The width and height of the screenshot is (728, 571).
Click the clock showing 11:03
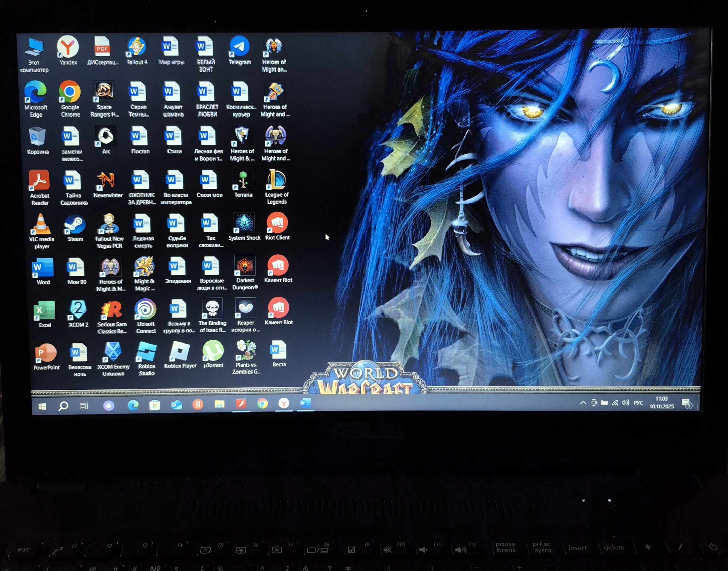661,403
